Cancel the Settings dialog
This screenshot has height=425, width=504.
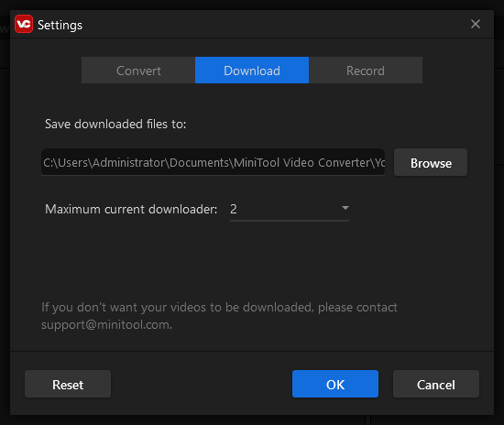pos(436,384)
